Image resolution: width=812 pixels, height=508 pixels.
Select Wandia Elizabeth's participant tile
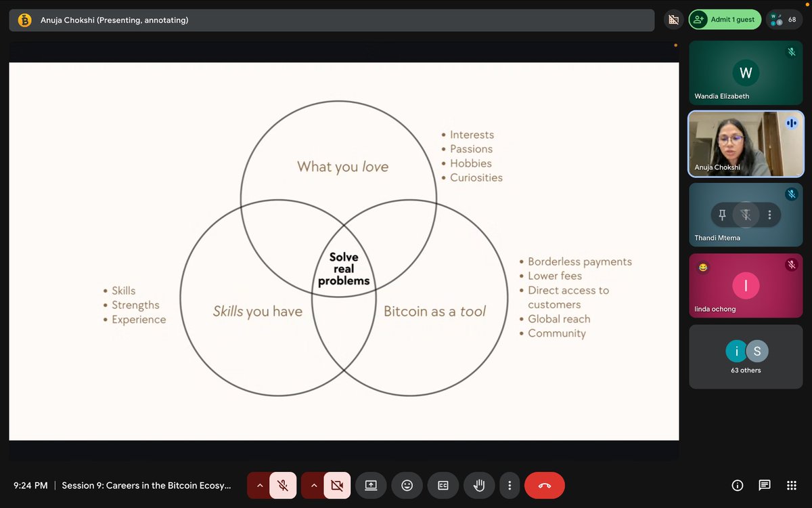[746, 73]
